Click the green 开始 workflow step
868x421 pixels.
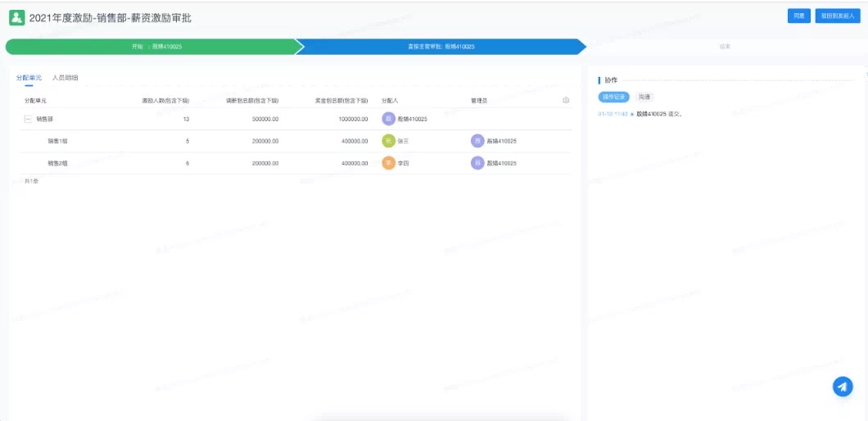(x=156, y=47)
